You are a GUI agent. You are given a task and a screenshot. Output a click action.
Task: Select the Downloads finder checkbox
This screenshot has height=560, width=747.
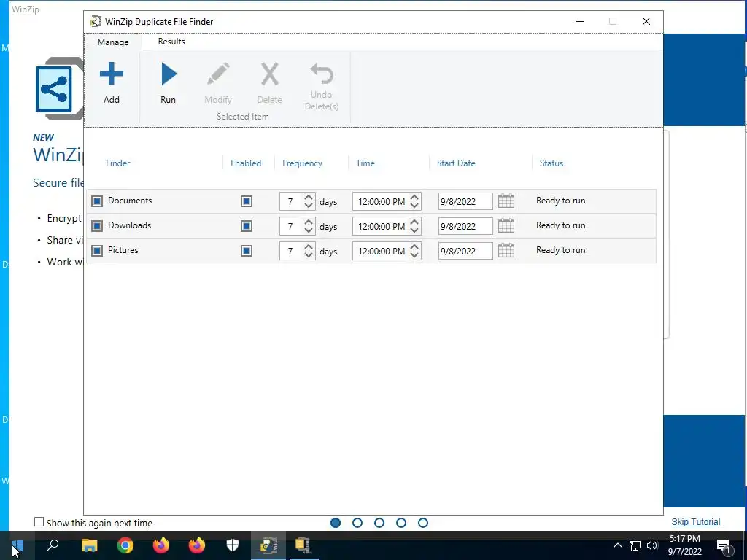(x=97, y=226)
